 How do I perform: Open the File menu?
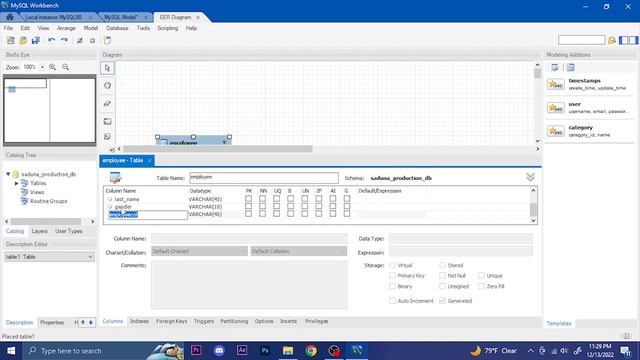tap(8, 28)
